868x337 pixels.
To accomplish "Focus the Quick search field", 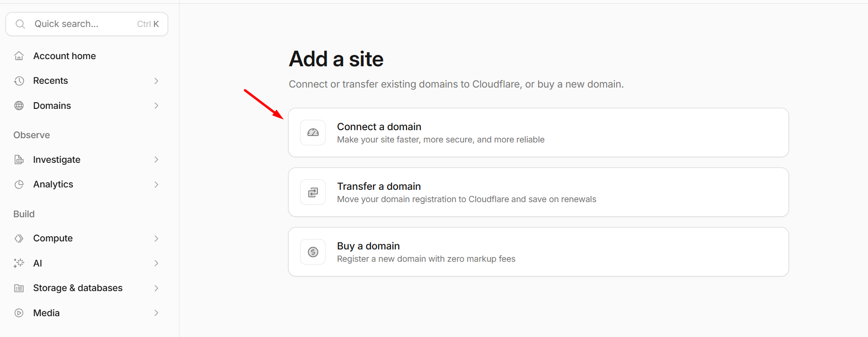I will click(87, 24).
